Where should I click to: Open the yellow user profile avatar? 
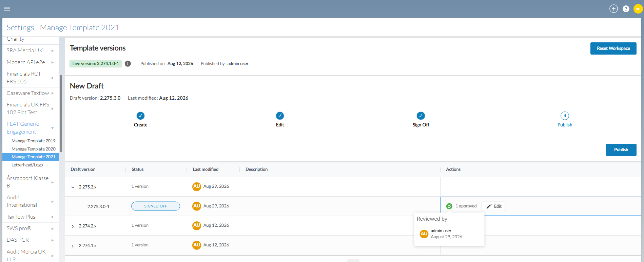[638, 9]
